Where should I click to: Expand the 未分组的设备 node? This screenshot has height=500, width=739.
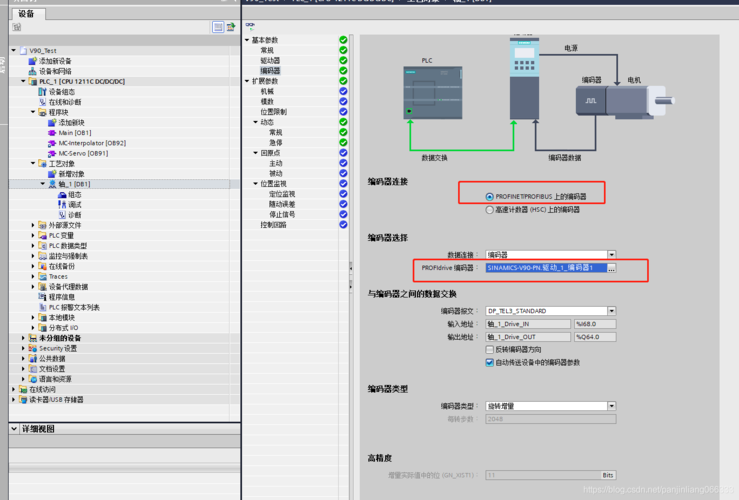coord(23,338)
